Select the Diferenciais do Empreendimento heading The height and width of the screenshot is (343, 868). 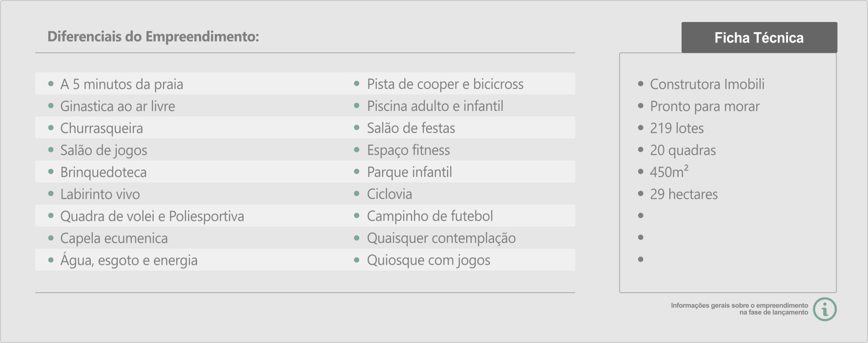[153, 37]
